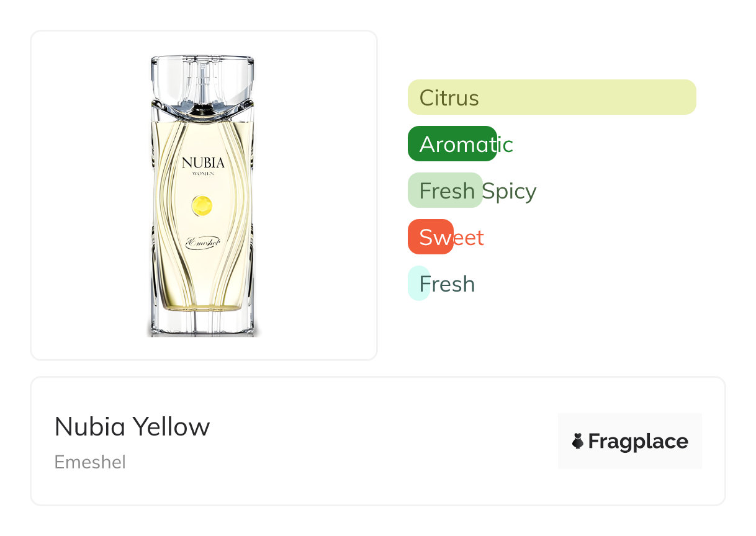The image size is (756, 536).
Task: Click the word Spicy beside the green bar
Action: click(x=510, y=191)
